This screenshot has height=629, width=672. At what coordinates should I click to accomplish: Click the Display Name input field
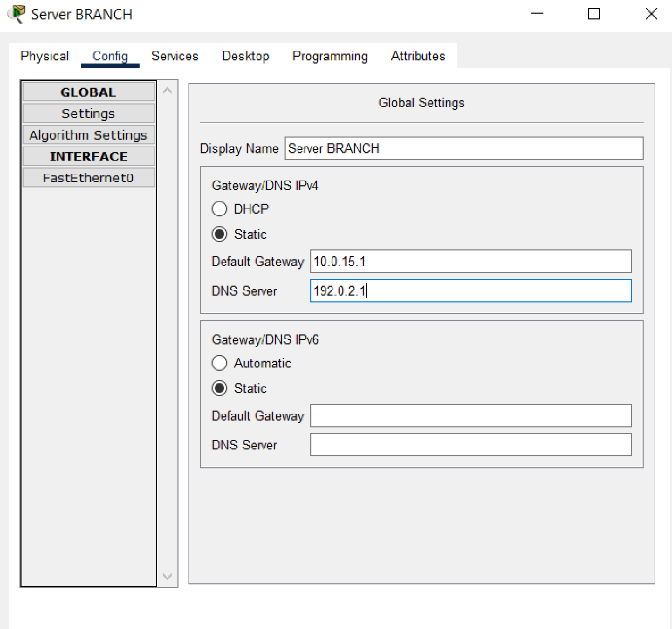[x=464, y=149]
